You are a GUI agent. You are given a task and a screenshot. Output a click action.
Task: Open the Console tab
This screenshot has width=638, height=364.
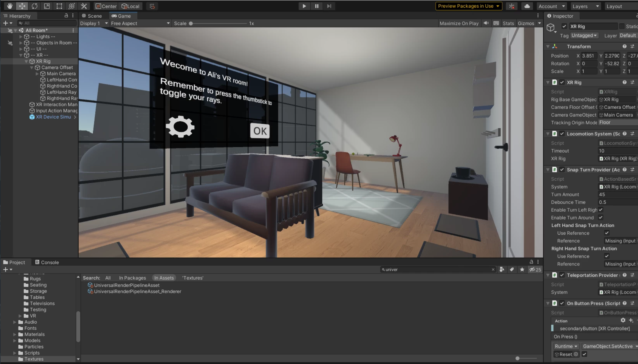47,262
